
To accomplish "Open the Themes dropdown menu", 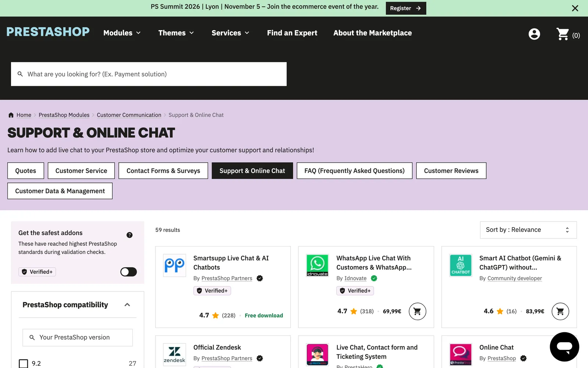I will tap(176, 33).
